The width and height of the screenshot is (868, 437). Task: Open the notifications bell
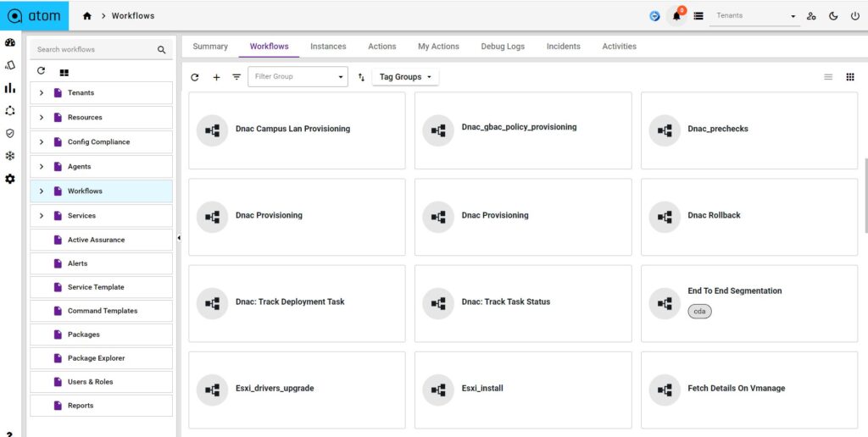tap(676, 16)
